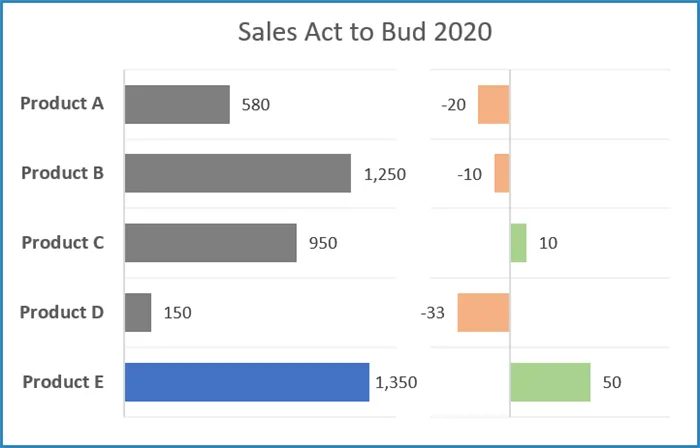Viewport: 700px width, 448px height.
Task: Select the green variance bar labeled 10
Action: pyautogui.click(x=518, y=243)
